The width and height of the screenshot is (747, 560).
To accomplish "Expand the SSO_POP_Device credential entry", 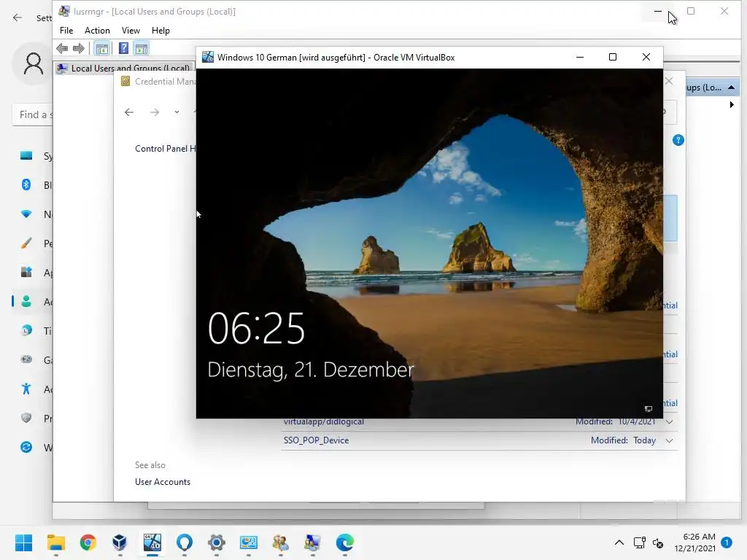I will click(x=670, y=440).
